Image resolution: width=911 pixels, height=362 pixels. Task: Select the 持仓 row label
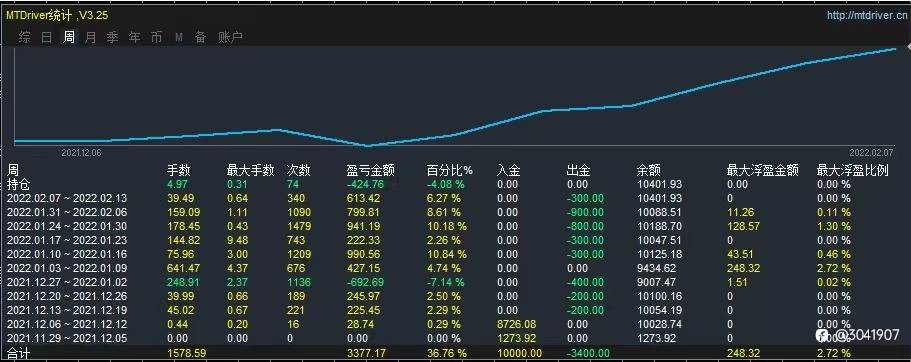click(x=18, y=184)
